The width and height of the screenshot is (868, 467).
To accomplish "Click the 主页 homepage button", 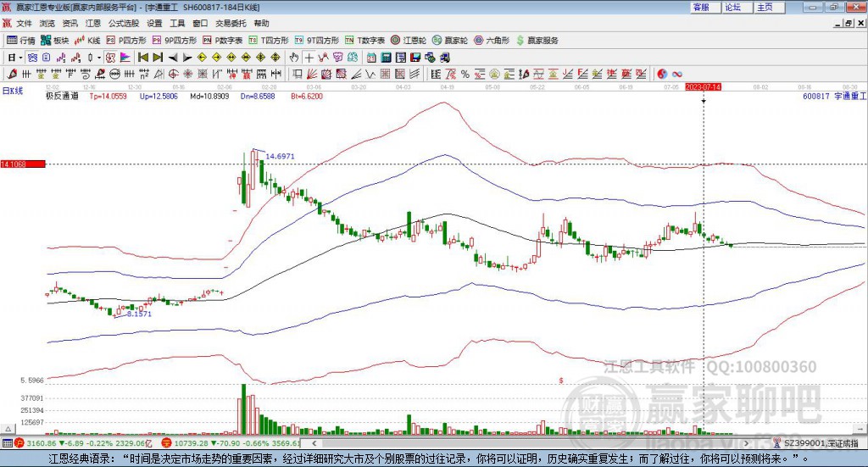I will pos(770,7).
